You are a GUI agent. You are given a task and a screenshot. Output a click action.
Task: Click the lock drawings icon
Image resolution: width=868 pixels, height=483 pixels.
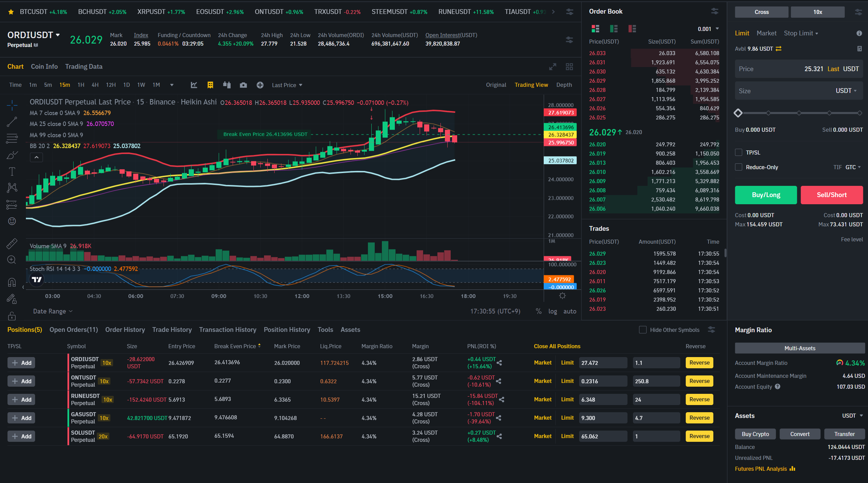(x=12, y=316)
